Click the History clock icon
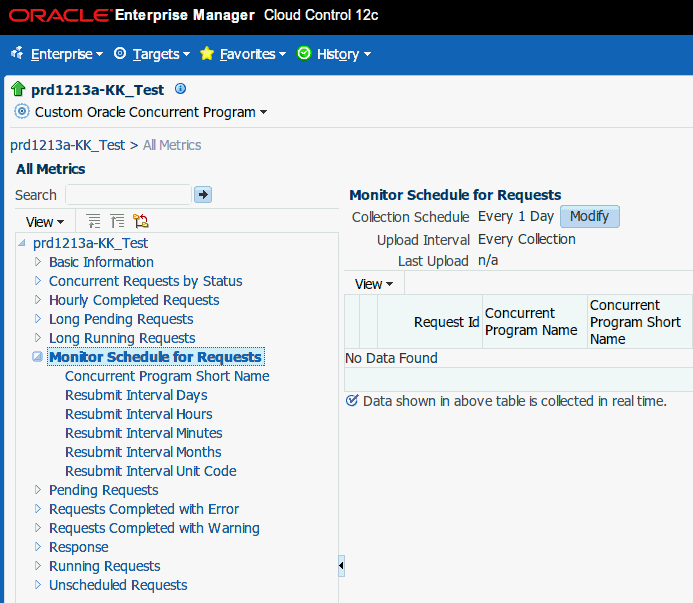 [304, 53]
